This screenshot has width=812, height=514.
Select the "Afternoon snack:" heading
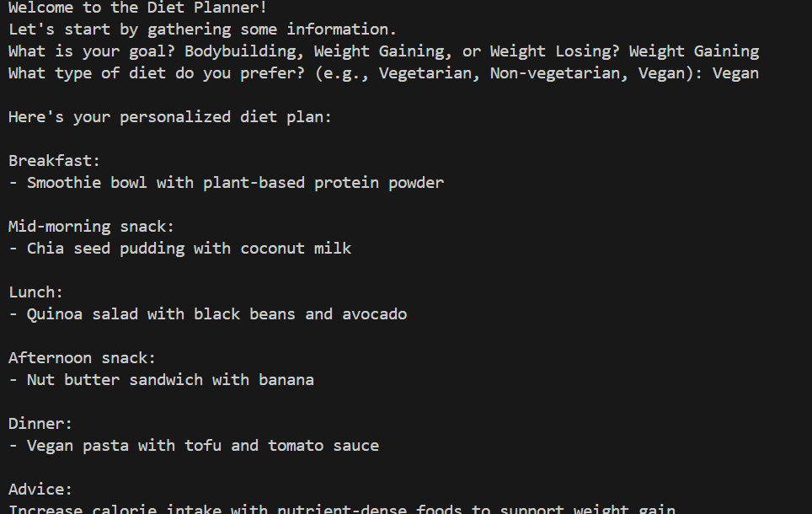pos(83,358)
